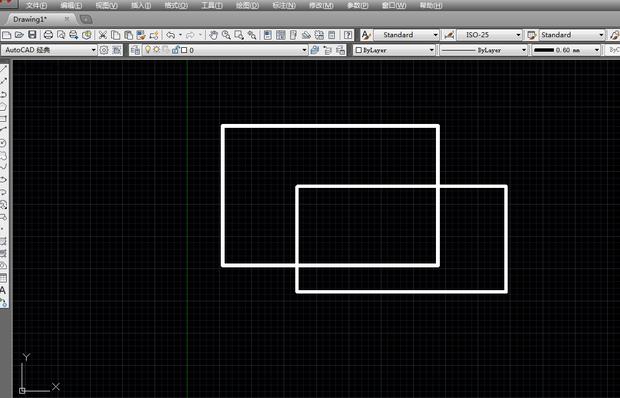The image size is (620, 398).
Task: Open the Layer Properties Manager icon
Action: (135, 50)
